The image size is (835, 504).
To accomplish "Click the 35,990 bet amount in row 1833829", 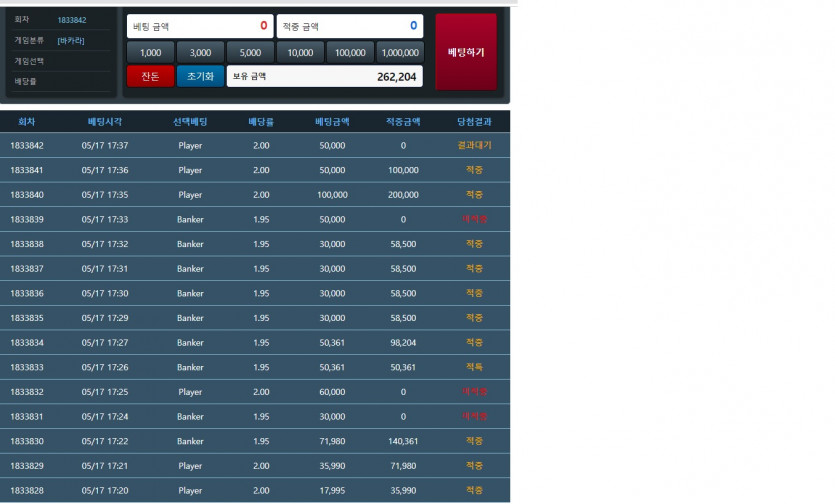I will click(332, 466).
